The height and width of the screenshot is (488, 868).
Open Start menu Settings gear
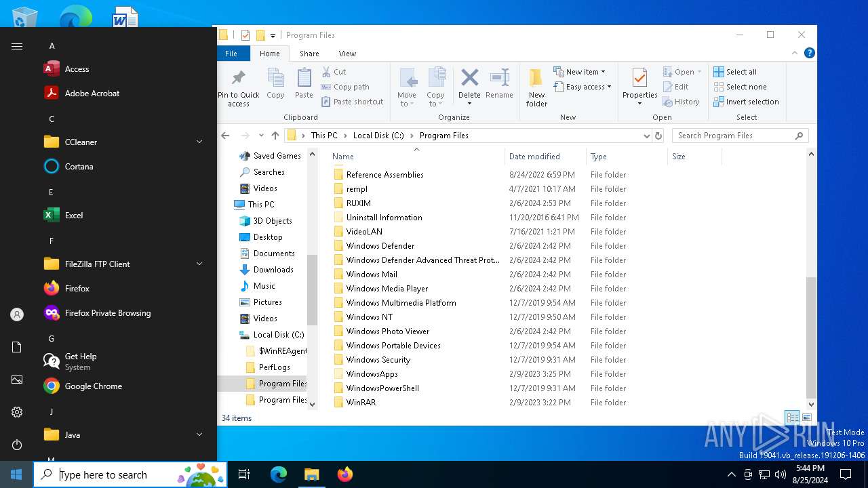(17, 412)
